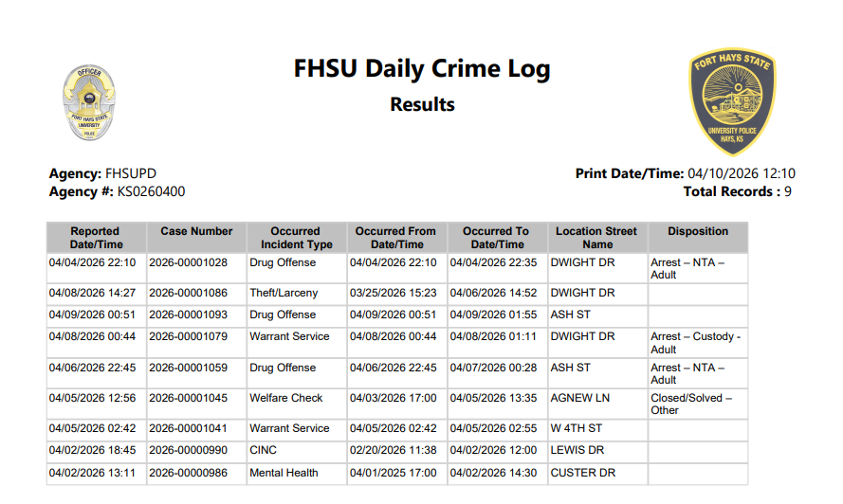
Task: Click the Disposition column header
Action: pos(698,231)
